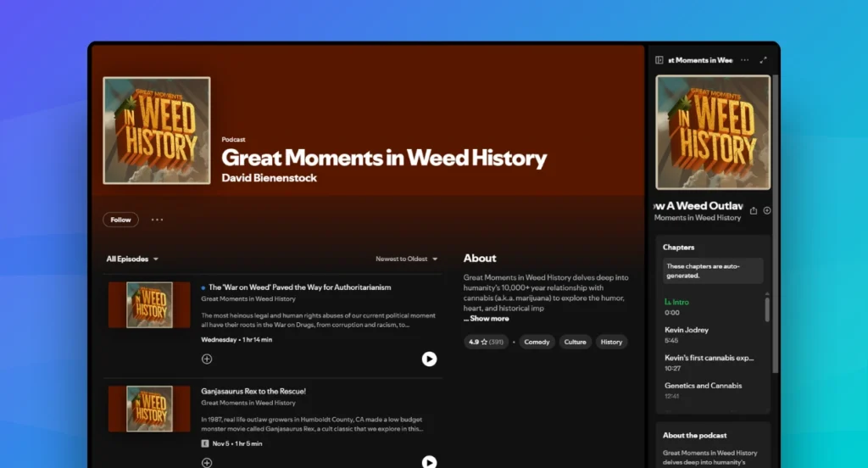Select the Comedy category tag
Viewport: 868px width, 468px height.
click(x=537, y=342)
